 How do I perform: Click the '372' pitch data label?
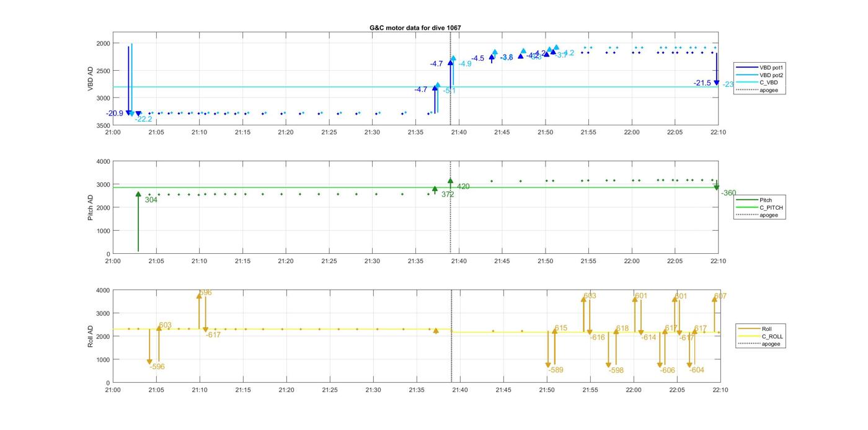click(448, 194)
